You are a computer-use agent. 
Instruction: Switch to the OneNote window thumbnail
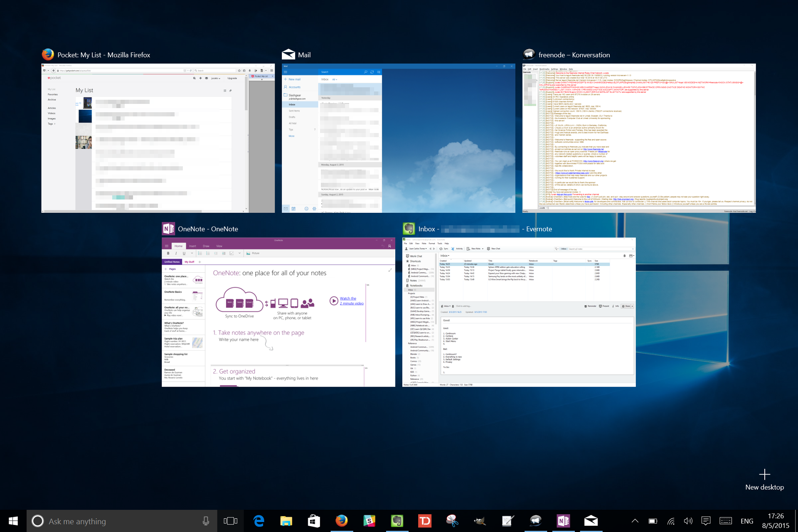[x=278, y=312]
